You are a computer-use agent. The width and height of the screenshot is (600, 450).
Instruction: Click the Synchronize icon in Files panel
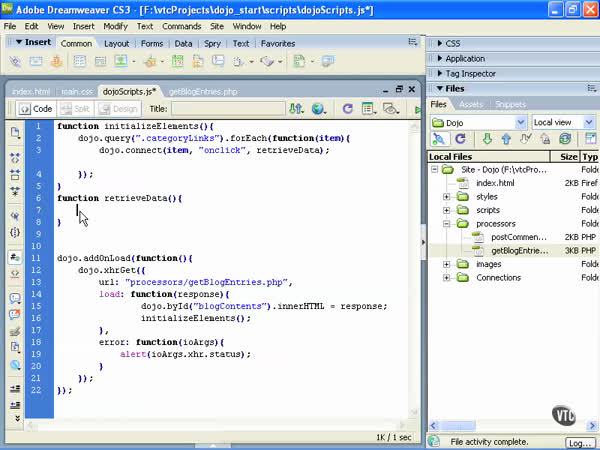coord(565,139)
